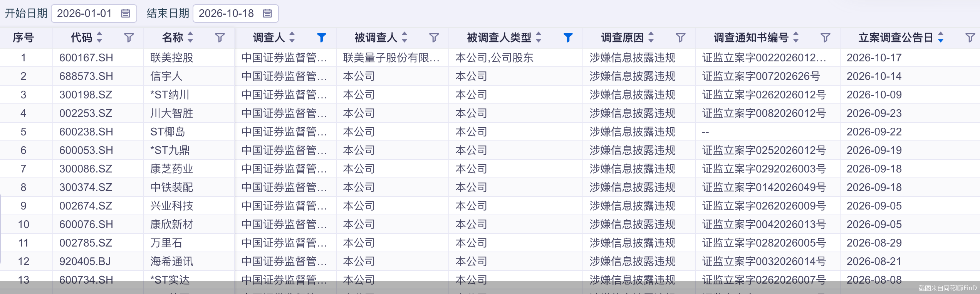This screenshot has width=980, height=294.
Task: Select stock code 920405.BJ
Action: pos(85,262)
